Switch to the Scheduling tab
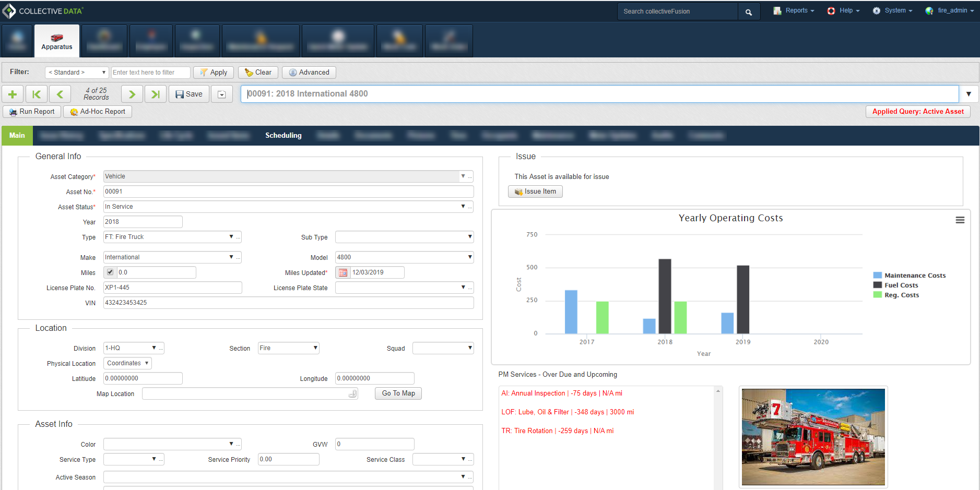 [283, 136]
